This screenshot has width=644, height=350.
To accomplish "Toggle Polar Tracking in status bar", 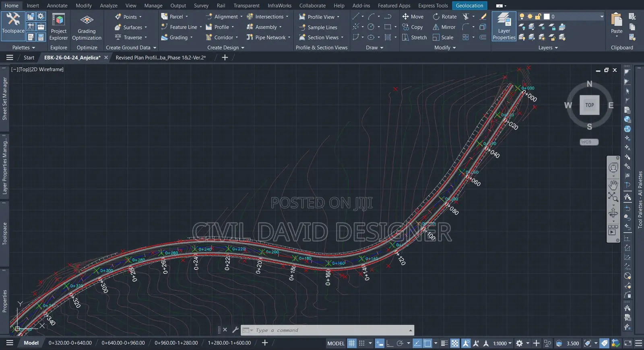I will pyautogui.click(x=400, y=343).
